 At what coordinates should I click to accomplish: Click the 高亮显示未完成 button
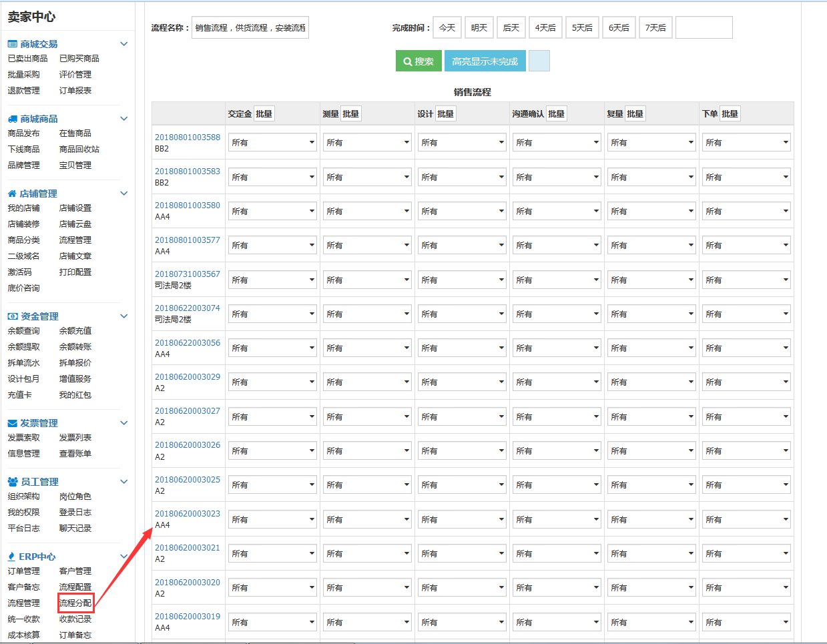(485, 61)
